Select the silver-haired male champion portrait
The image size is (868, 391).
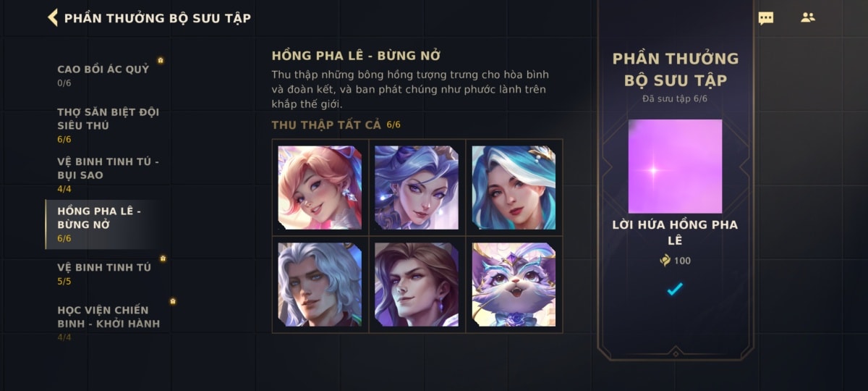coord(320,285)
